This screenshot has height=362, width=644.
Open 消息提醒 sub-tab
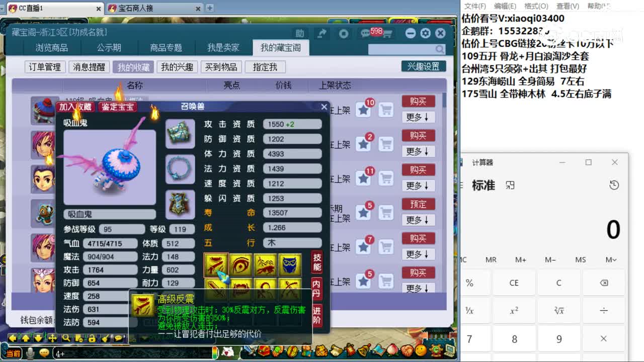pos(89,67)
